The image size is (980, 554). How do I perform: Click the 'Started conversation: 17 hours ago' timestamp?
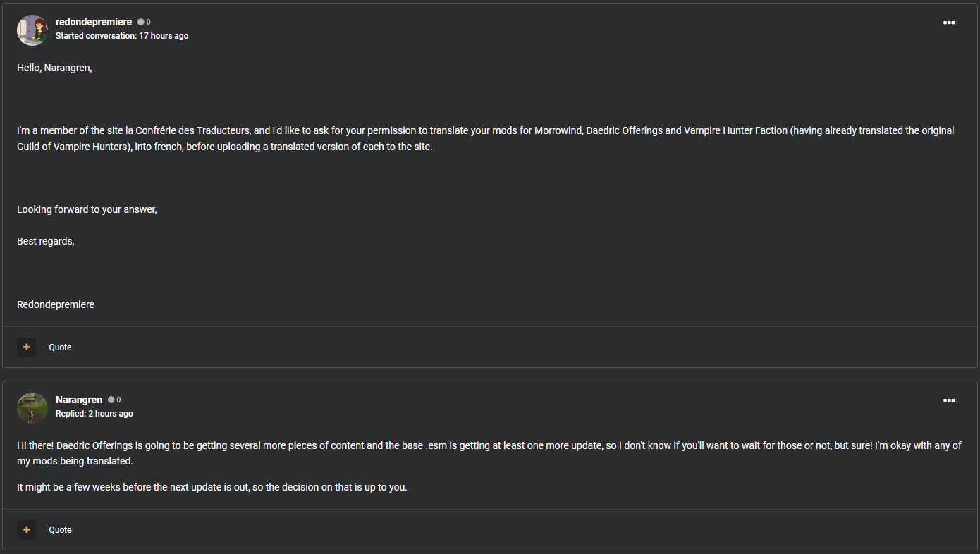point(122,36)
